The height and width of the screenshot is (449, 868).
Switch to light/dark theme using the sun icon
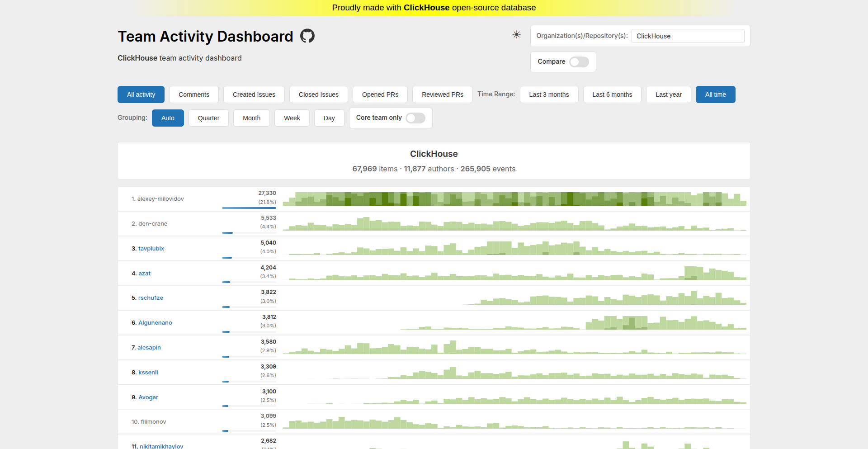pos(516,35)
